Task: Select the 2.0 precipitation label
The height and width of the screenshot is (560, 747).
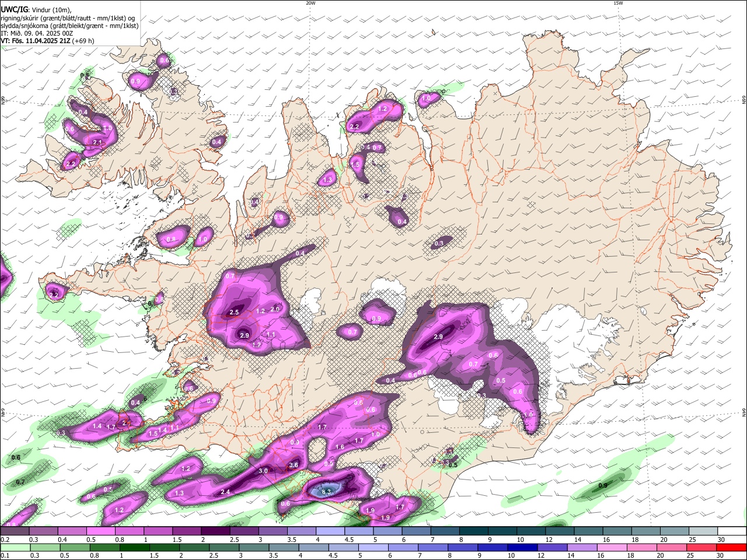Action: pyautogui.click(x=275, y=309)
